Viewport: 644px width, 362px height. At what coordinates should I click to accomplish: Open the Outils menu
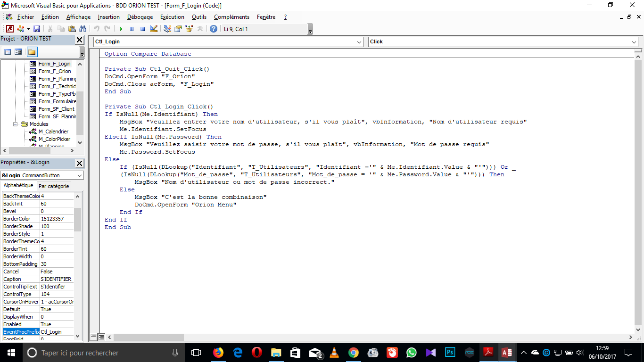(199, 17)
